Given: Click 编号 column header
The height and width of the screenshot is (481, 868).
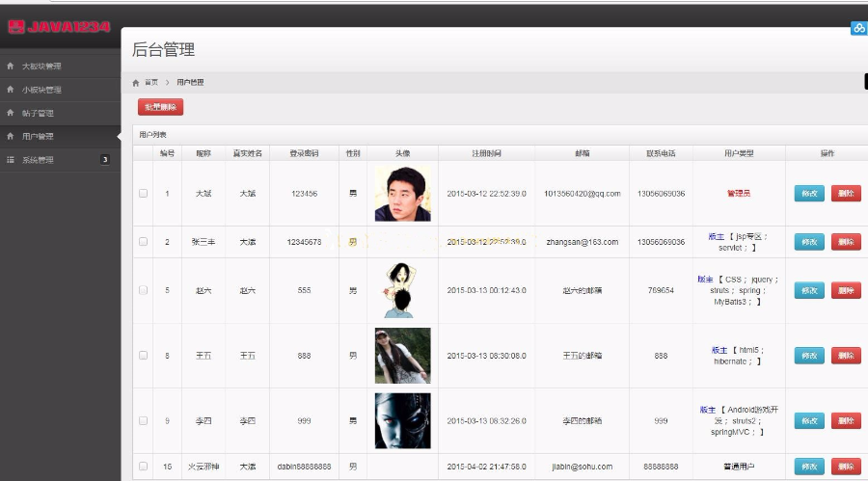Looking at the screenshot, I should click(167, 153).
